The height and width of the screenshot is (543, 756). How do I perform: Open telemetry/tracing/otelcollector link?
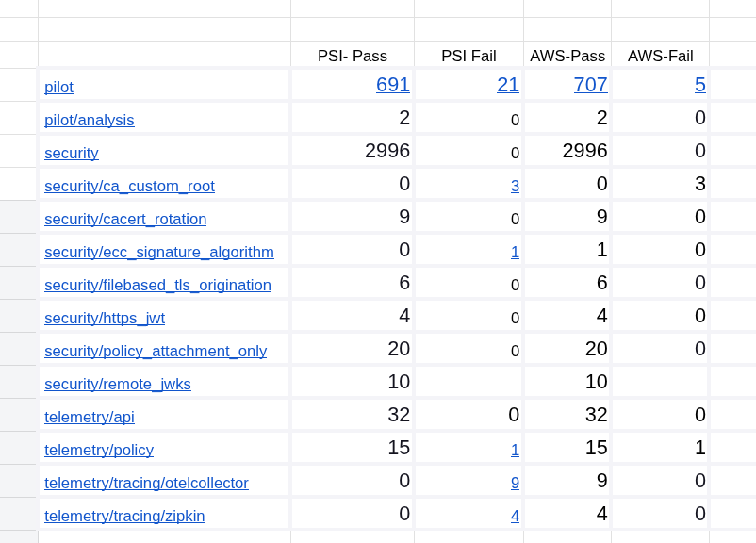[146, 483]
